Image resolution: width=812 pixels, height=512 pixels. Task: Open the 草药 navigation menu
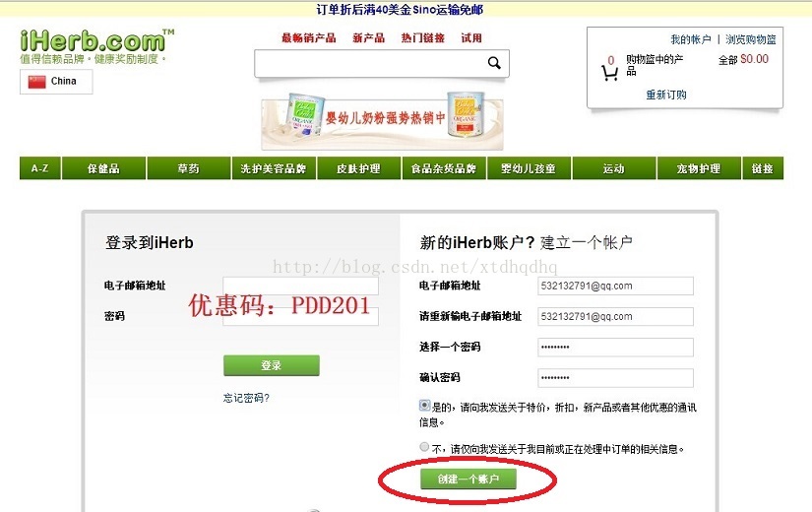pos(189,168)
